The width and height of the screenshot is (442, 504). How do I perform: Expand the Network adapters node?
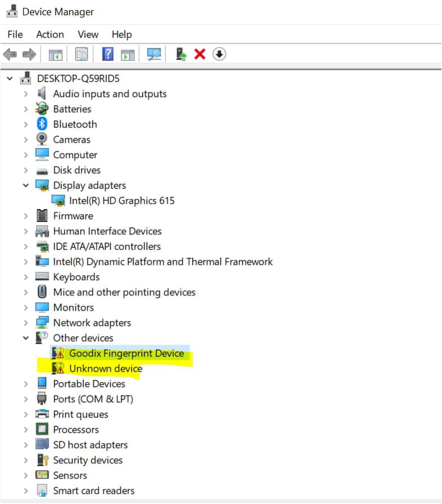coord(26,323)
